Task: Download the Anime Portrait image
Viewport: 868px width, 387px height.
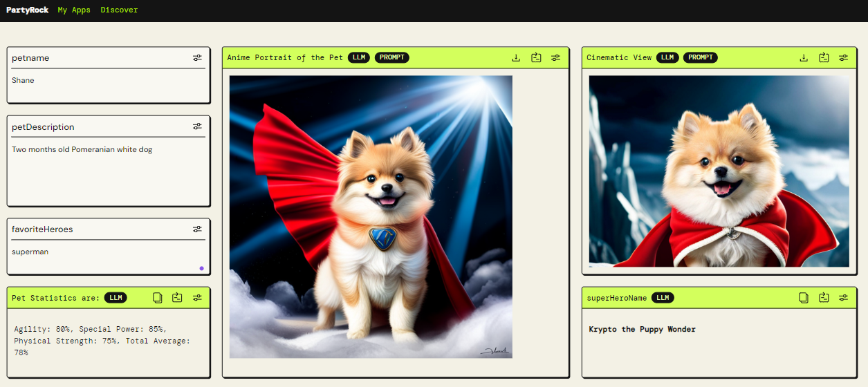Action: point(516,57)
